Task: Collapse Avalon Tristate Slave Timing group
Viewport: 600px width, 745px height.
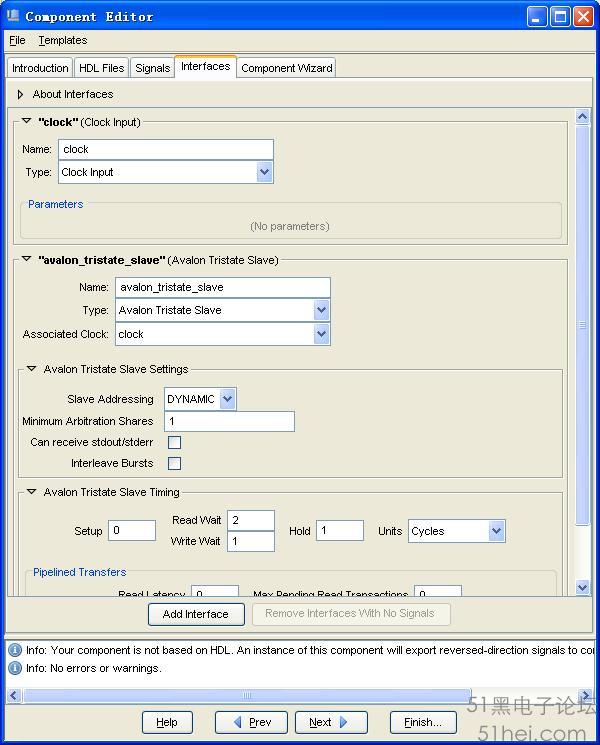Action: tap(31, 492)
